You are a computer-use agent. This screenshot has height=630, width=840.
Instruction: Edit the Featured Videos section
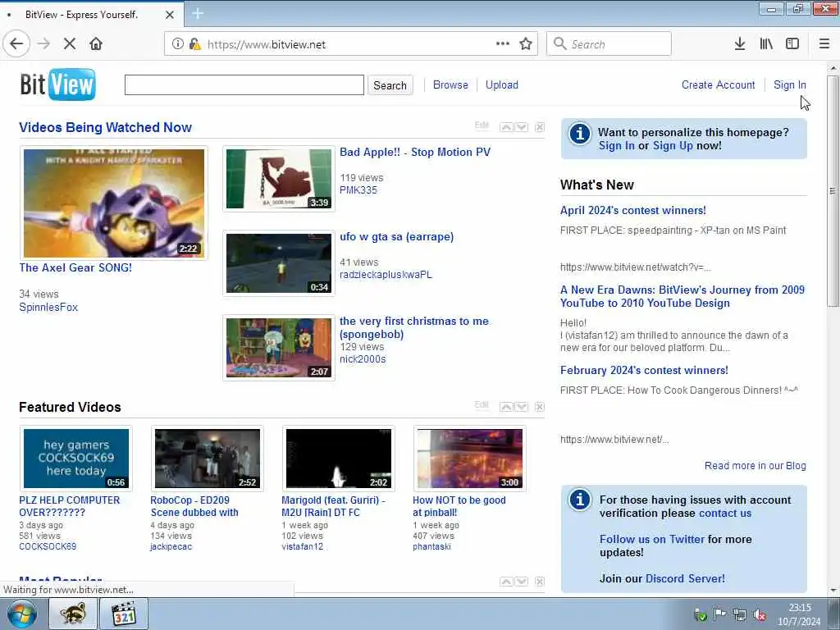point(482,405)
